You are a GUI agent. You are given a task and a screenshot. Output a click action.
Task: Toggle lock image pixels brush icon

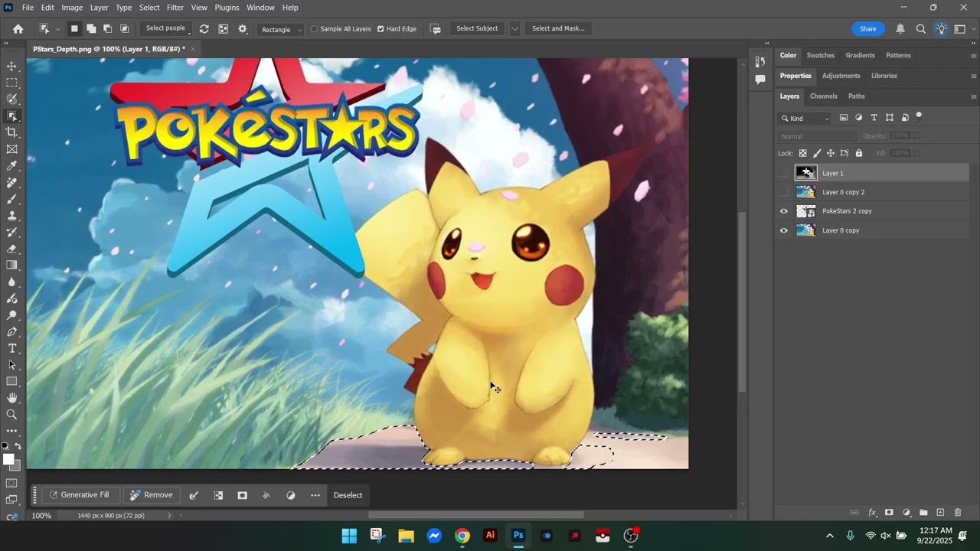click(x=817, y=153)
